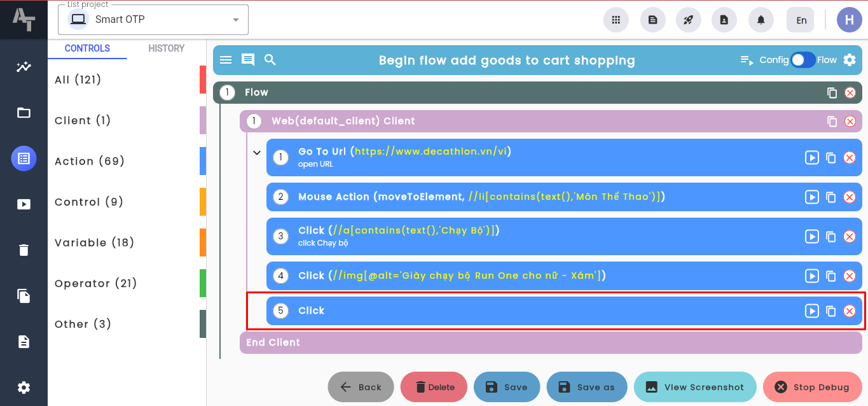Screen dimensions: 868x406
Task: Click the rocket launch icon
Action: tap(688, 20)
